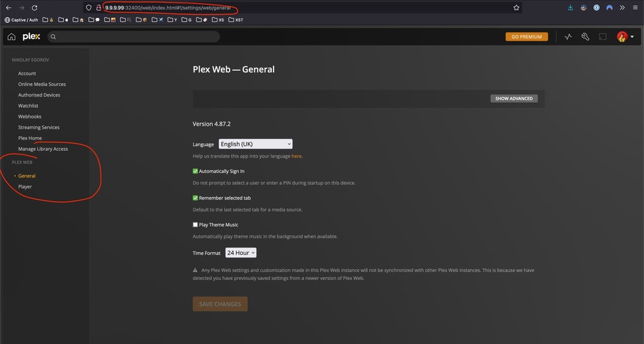Expand the arrow next to user avatar
Viewport: 644px width, 344px height.
[x=632, y=37]
